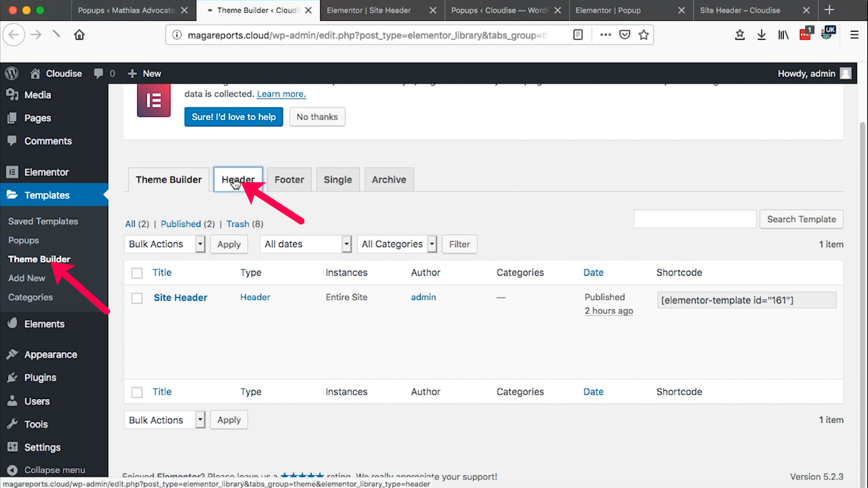The image size is (868, 488).
Task: Open the top Bulk Actions dropdown
Action: tap(165, 244)
